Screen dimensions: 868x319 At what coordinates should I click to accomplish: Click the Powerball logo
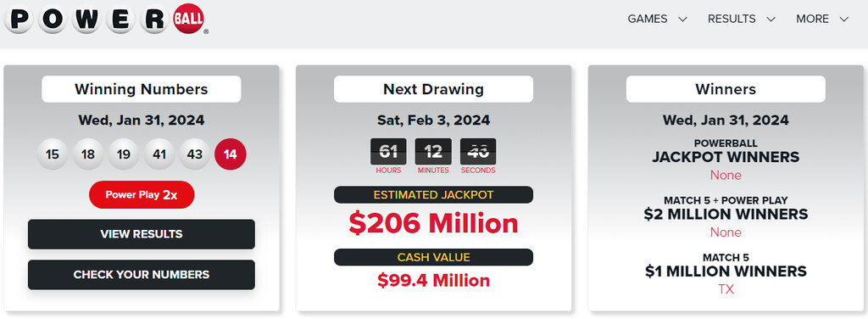point(106,20)
